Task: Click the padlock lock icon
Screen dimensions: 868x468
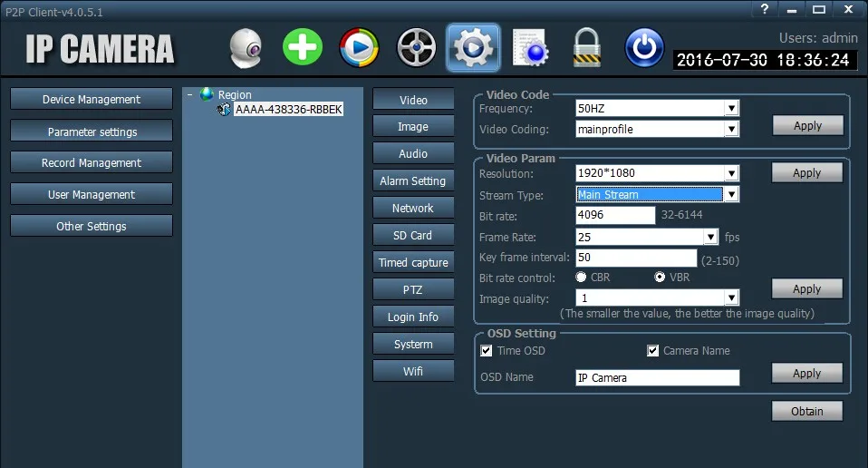Action: 587,48
